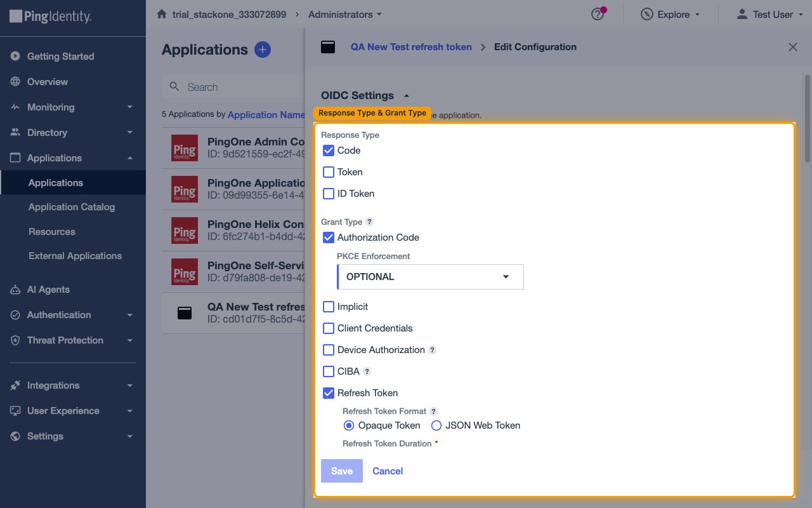812x508 pixels.
Task: Click the Cancel link
Action: pos(388,471)
